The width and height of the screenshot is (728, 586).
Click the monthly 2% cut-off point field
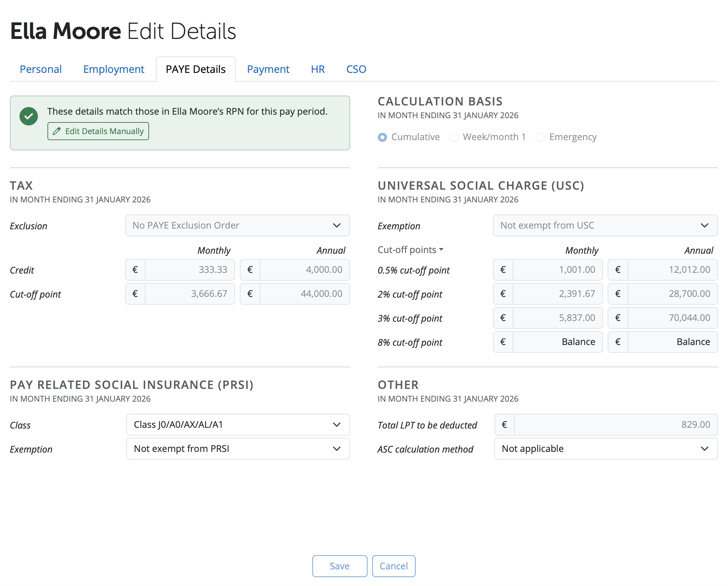point(557,294)
